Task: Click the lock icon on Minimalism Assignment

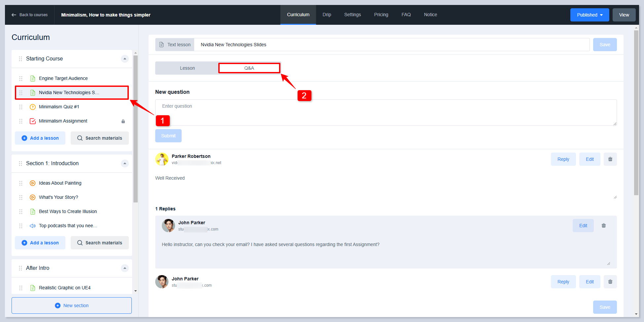Action: click(x=123, y=121)
